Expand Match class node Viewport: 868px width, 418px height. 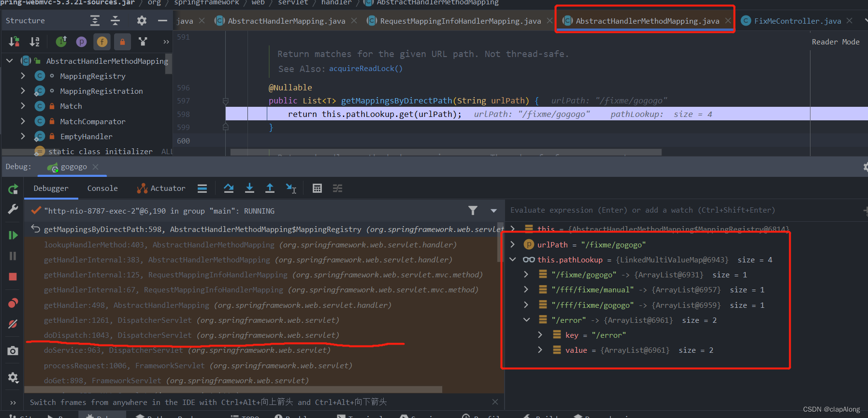tap(23, 106)
